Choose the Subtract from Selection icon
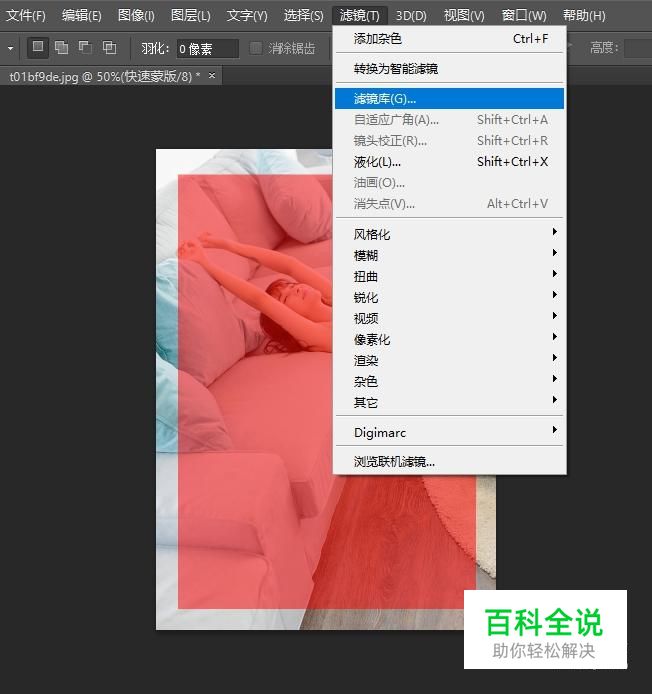 [x=85, y=47]
